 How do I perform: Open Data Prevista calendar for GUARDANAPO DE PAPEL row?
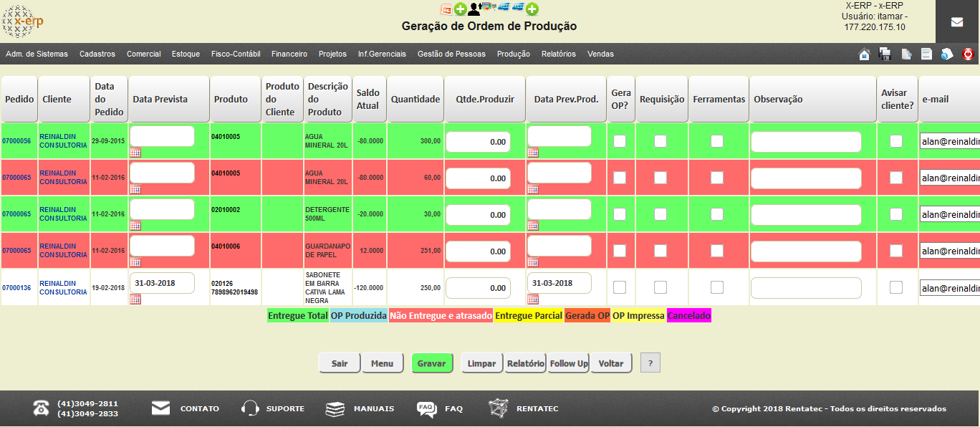(x=135, y=262)
